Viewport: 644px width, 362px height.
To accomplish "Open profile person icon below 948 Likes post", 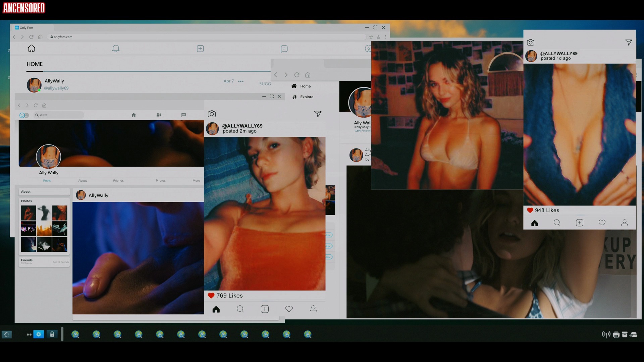I will (x=625, y=223).
